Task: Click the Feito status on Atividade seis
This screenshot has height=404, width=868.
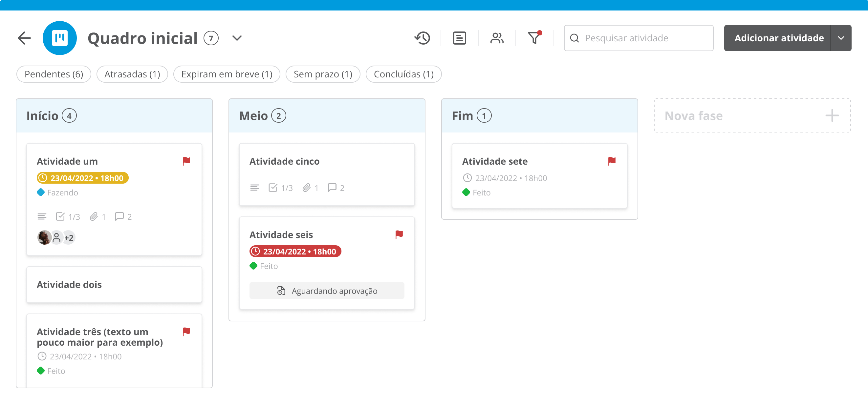Action: click(264, 266)
